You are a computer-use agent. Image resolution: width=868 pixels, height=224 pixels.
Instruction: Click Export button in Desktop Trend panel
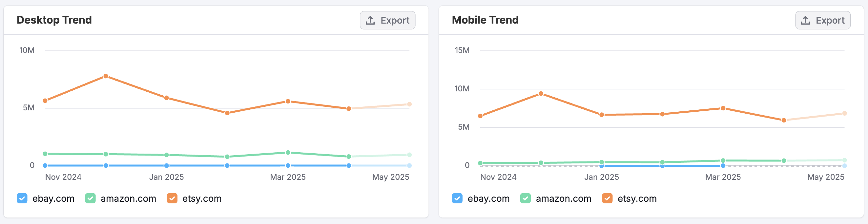coord(387,20)
